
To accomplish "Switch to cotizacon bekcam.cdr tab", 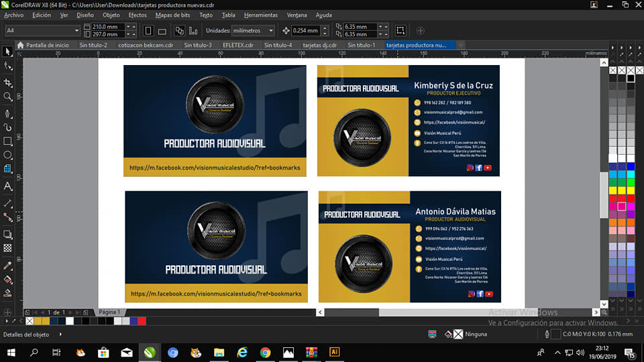I will point(146,45).
